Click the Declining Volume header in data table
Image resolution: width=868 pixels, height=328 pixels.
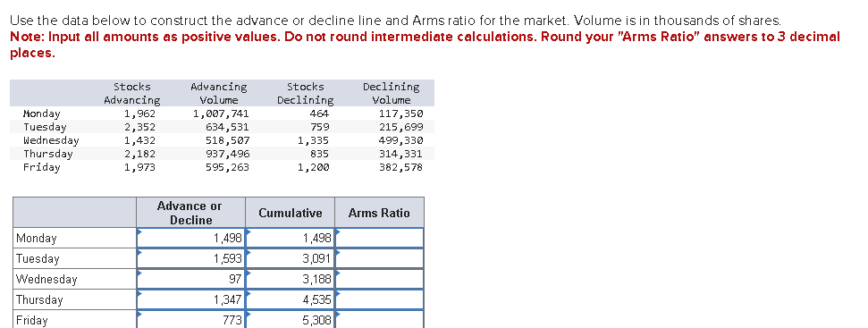tap(392, 93)
